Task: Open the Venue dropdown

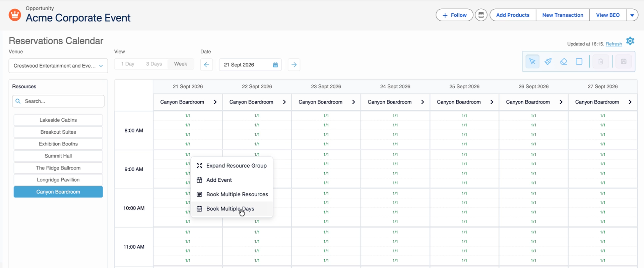Action: click(58, 66)
